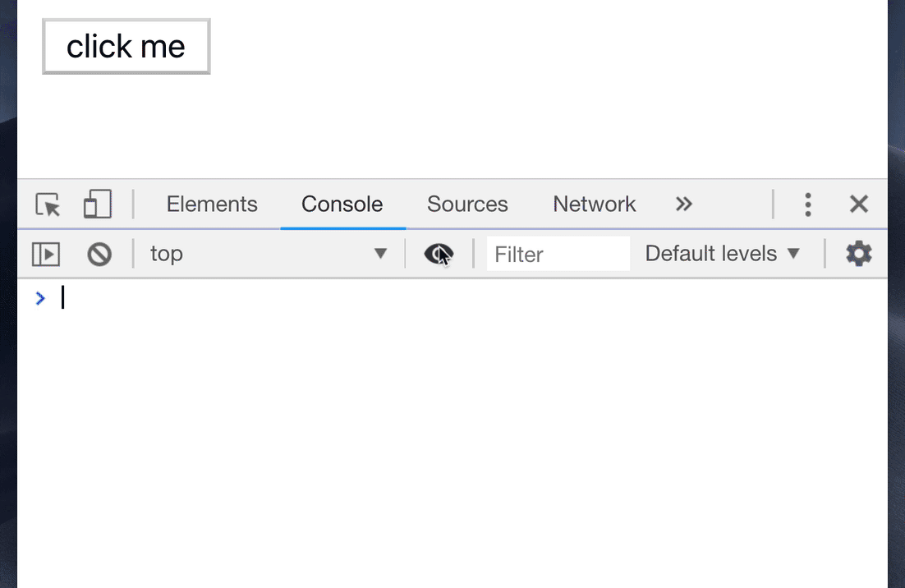Viewport: 905px width, 588px height.
Task: Show more tabs with the double chevron
Action: [683, 204]
